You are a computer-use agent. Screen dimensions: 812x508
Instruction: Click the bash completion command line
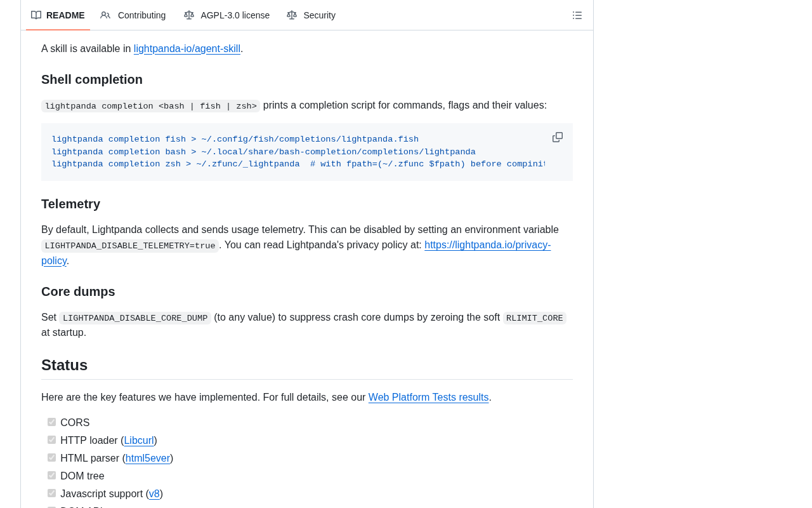click(264, 152)
